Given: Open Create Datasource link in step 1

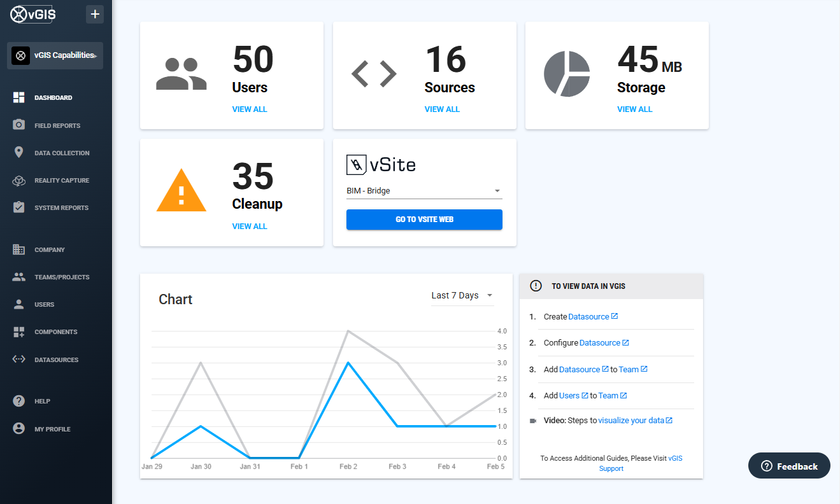Looking at the screenshot, I should point(593,316).
